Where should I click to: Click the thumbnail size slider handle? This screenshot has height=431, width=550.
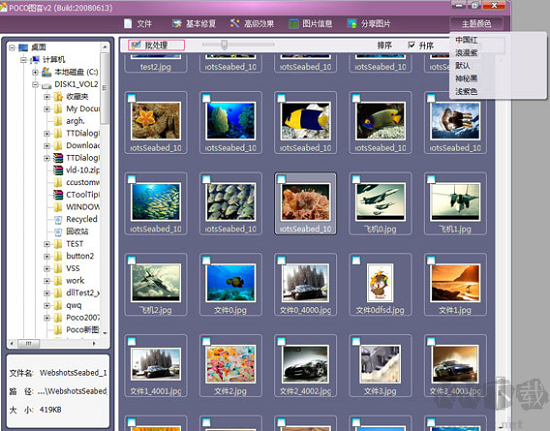point(224,45)
